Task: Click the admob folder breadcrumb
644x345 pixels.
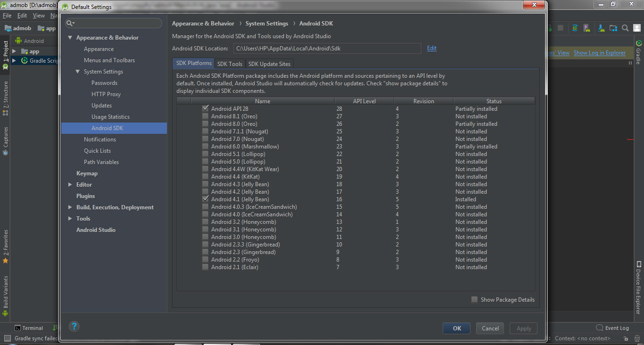Action: tap(18, 28)
